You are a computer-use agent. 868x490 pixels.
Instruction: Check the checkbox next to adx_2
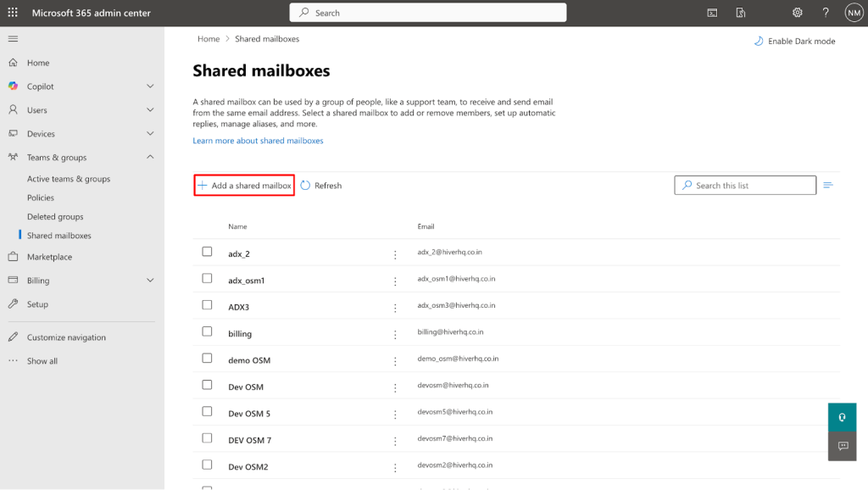click(x=206, y=253)
